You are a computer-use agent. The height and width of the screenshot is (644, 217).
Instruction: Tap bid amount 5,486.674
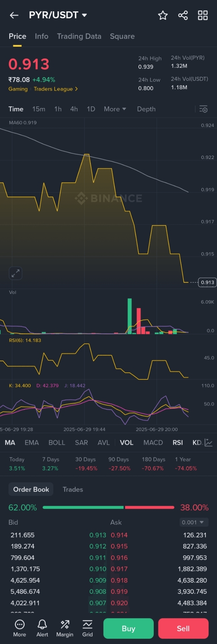[x=25, y=592]
